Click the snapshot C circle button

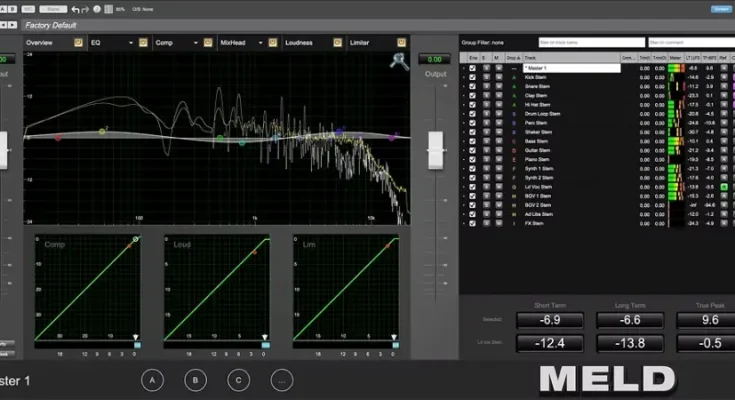(238, 380)
